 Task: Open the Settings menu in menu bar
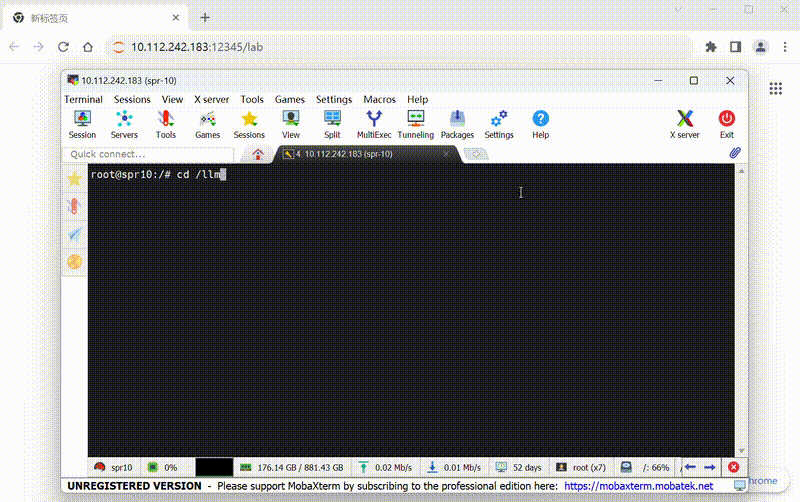[x=334, y=99]
